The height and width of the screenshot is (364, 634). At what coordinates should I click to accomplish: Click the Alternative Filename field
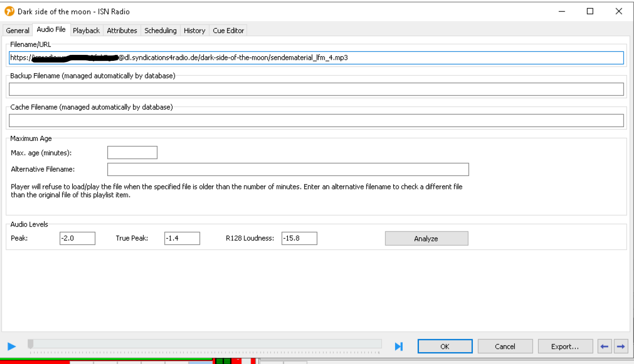[x=287, y=170]
